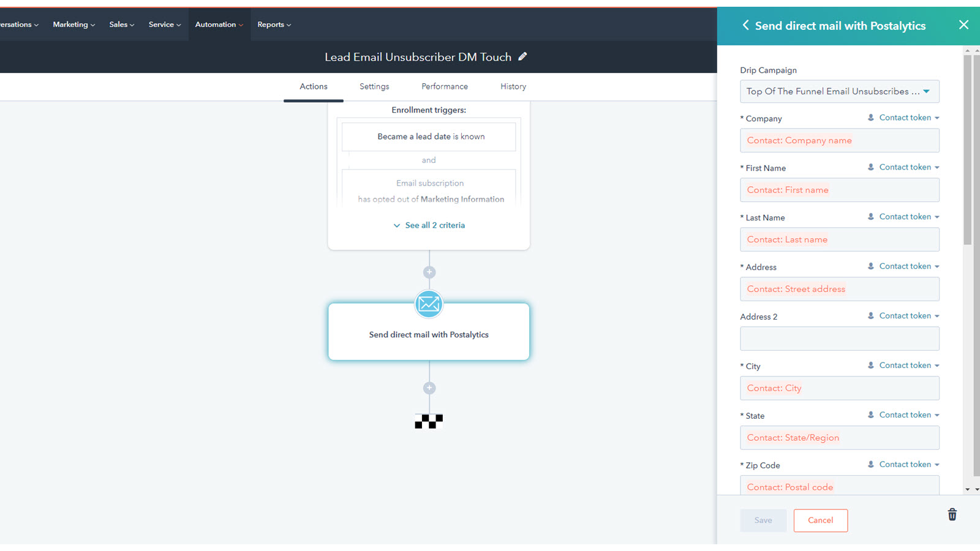The height and width of the screenshot is (551, 980).
Task: Click the Save button
Action: [x=763, y=520]
